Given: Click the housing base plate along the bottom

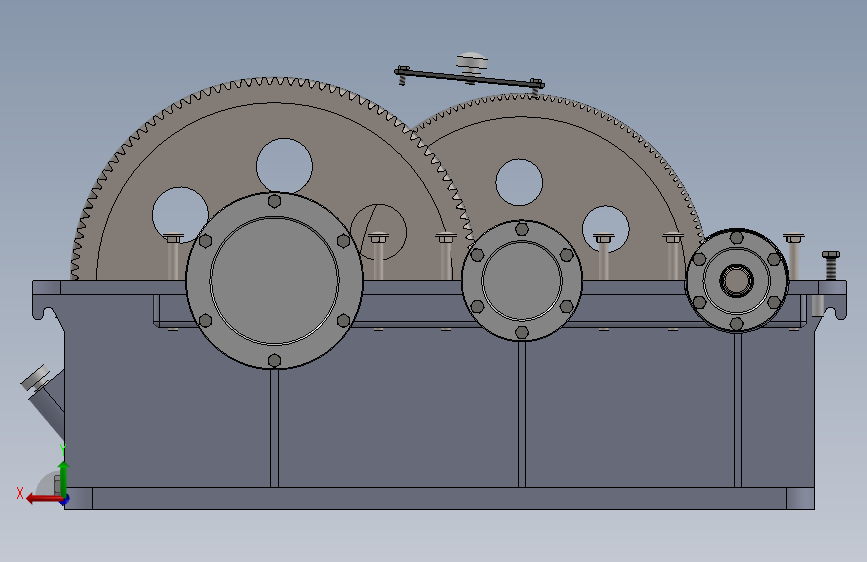Looking at the screenshot, I should (x=439, y=498).
